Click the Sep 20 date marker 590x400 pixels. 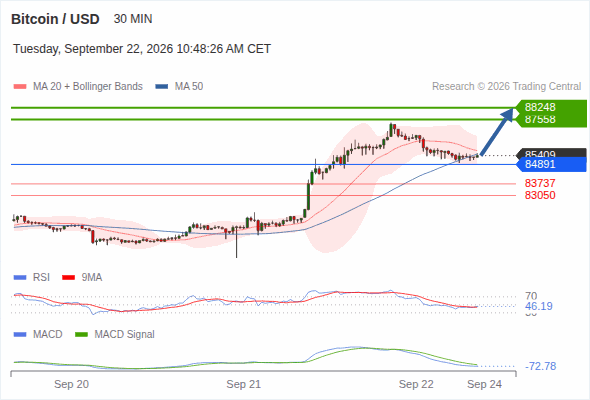point(71,384)
